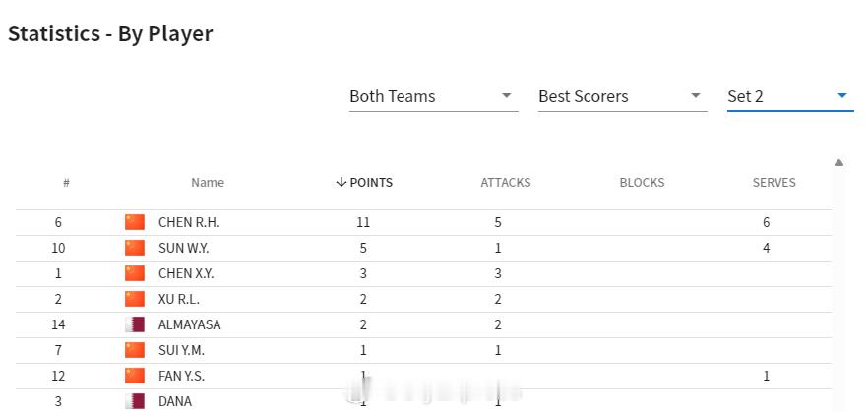The width and height of the screenshot is (868, 412).
Task: Select player CHEN X.Y. row
Action: 186,273
